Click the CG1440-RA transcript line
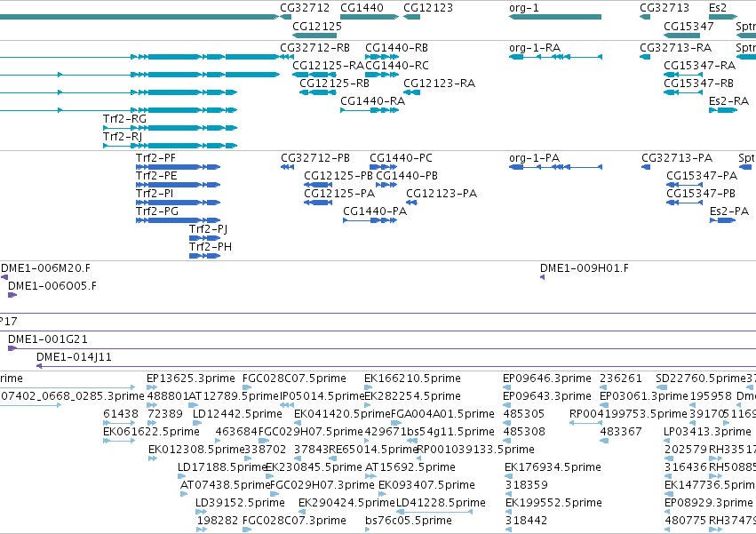Image resolution: width=756 pixels, height=534 pixels. (370, 110)
